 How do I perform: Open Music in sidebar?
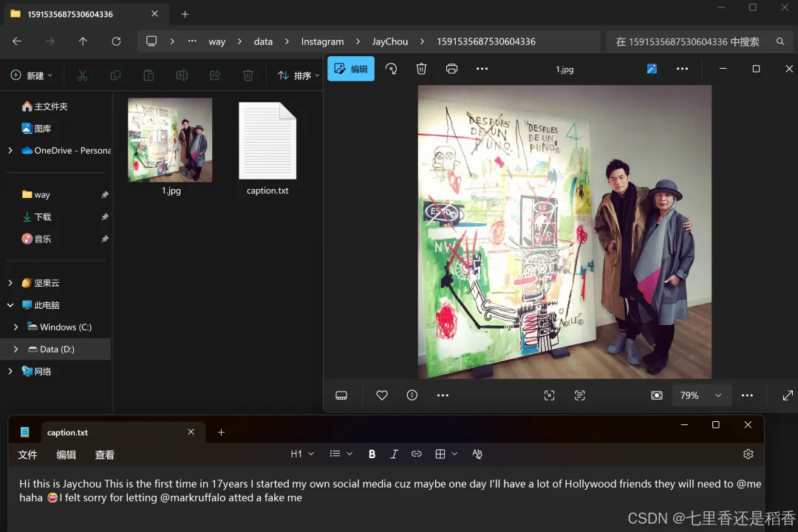(x=36, y=239)
